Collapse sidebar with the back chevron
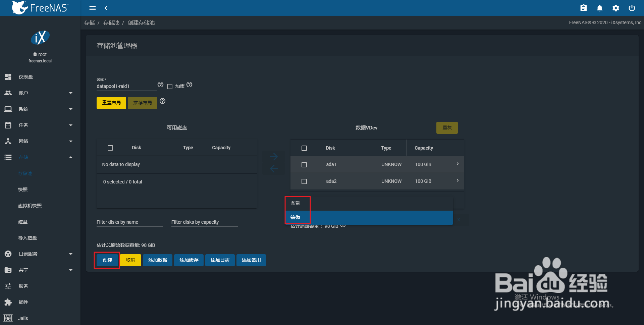This screenshot has height=325, width=644. click(106, 8)
